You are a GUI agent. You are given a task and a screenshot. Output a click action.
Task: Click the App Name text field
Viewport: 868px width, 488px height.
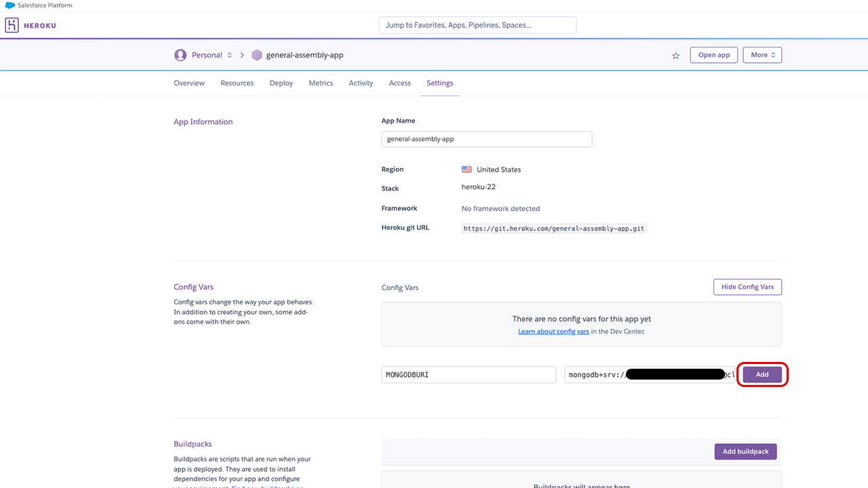(486, 139)
